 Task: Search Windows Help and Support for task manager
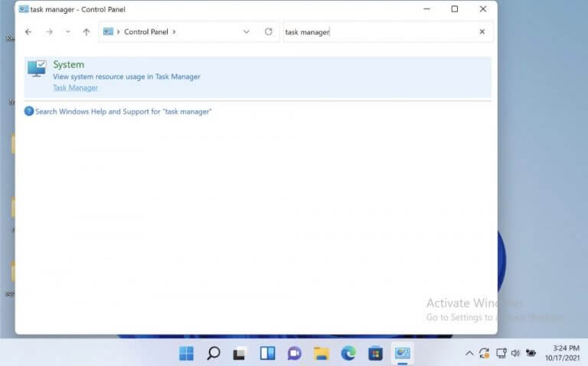point(123,111)
